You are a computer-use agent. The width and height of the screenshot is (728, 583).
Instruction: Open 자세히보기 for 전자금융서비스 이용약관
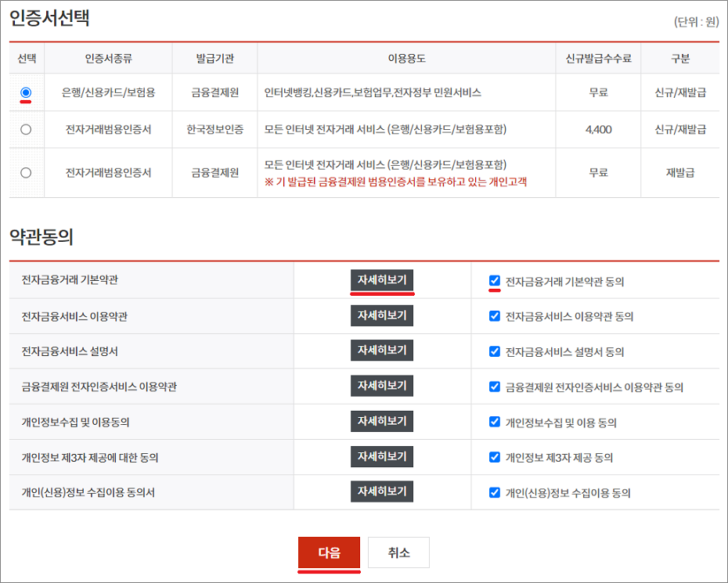point(382,315)
